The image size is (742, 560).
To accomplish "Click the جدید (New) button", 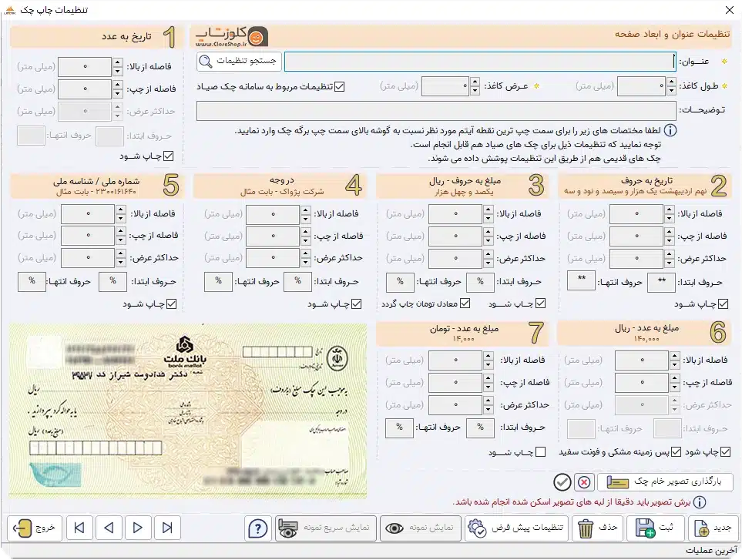I will click(713, 528).
